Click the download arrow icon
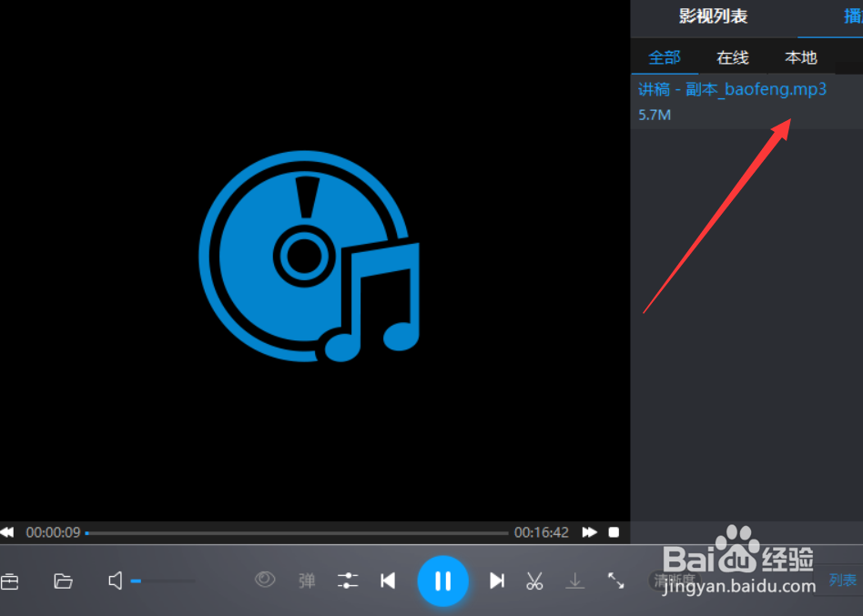Viewport: 863px width, 616px height. (575, 581)
